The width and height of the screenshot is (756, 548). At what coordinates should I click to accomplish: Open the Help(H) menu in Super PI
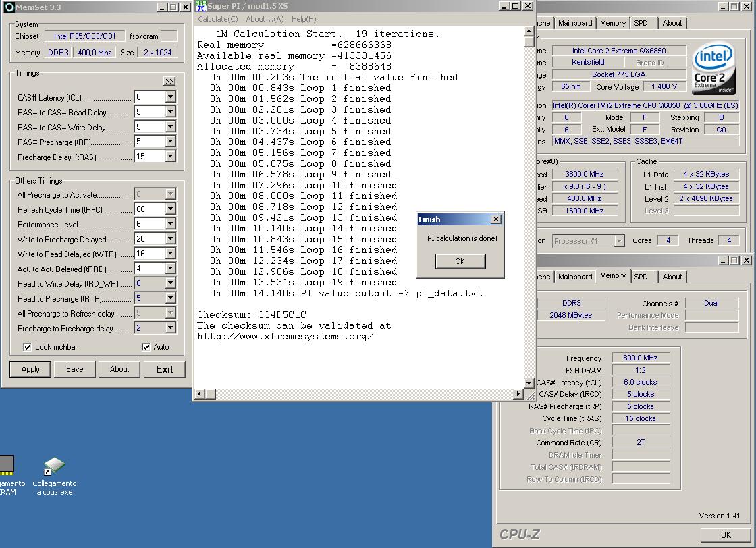click(304, 19)
